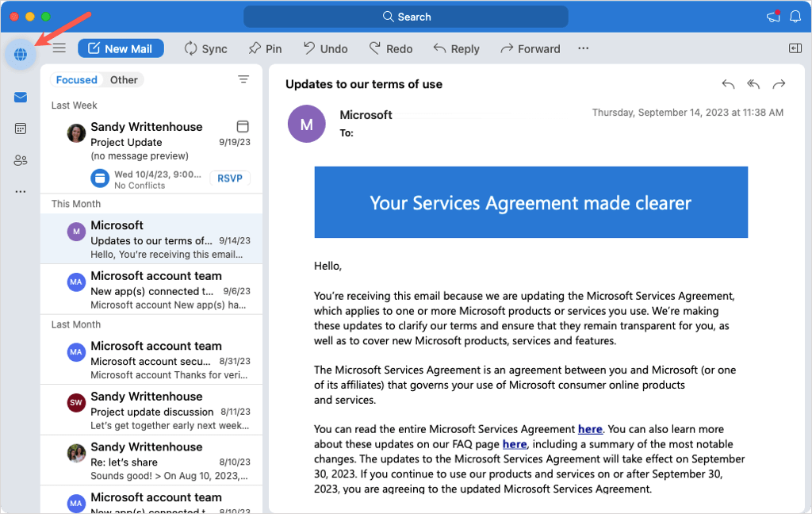Click the MA avatar on the 9/6/23 email
The height and width of the screenshot is (514, 812).
[76, 282]
